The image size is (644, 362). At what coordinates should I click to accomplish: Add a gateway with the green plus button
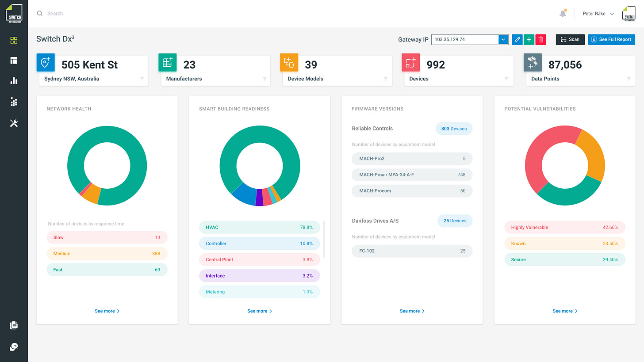(x=529, y=39)
